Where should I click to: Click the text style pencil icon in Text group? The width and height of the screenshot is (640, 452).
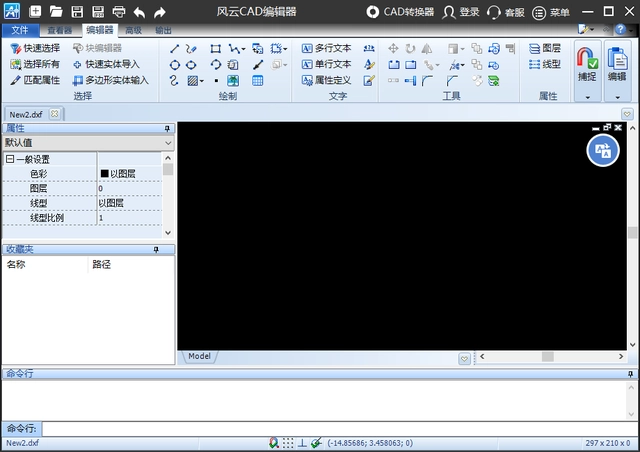(x=369, y=65)
